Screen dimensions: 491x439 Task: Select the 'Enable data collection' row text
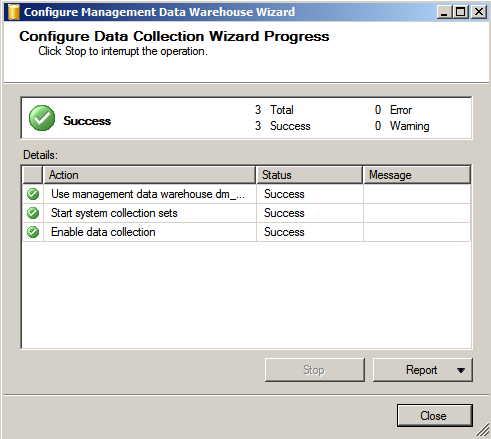(x=103, y=232)
